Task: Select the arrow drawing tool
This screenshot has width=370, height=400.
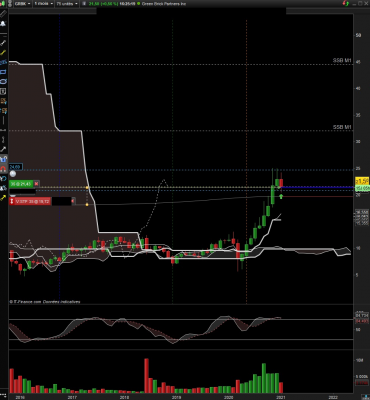Action: coord(3,149)
